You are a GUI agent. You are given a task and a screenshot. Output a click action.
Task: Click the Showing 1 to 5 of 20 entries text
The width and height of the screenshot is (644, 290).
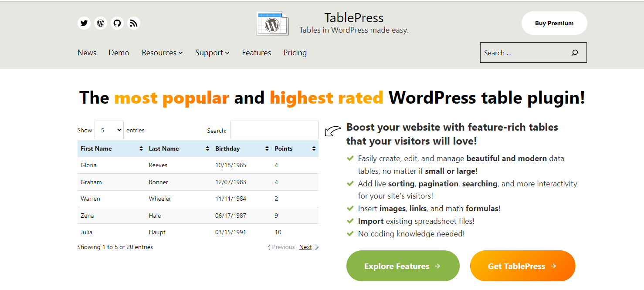coord(115,247)
